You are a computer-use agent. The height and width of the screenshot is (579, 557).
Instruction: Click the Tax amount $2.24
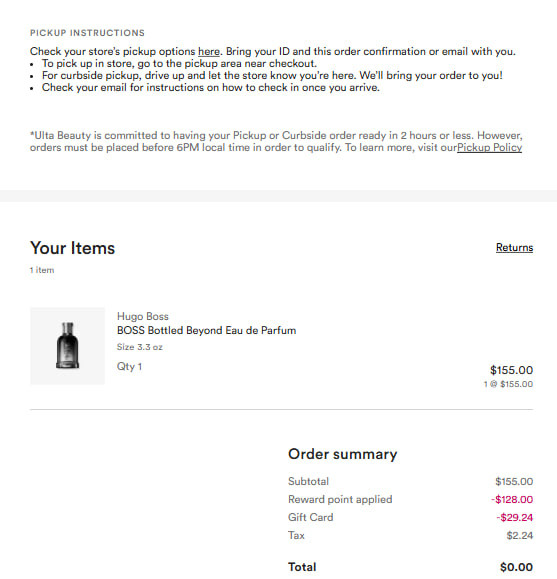(520, 535)
